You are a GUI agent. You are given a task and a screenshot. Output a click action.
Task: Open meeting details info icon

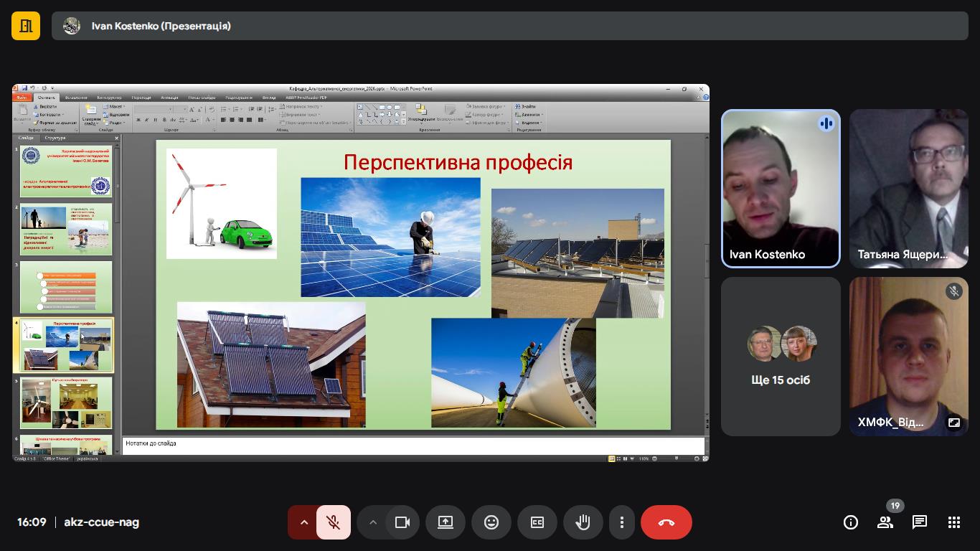tap(851, 522)
